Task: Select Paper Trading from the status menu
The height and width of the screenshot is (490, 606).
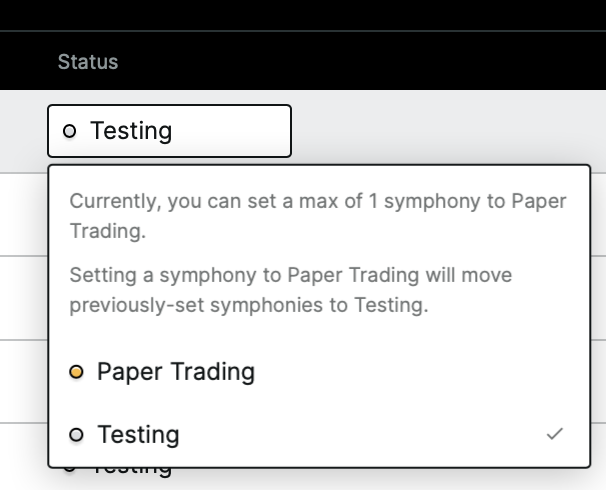Action: (176, 373)
